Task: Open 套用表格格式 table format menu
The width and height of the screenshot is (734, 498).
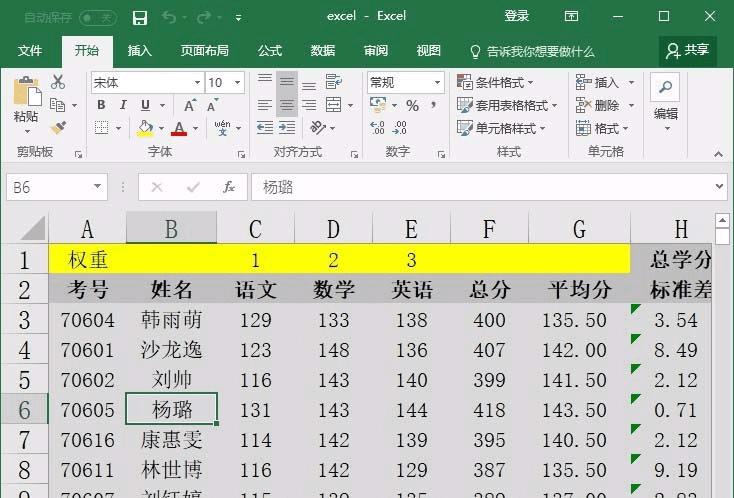Action: 507,105
